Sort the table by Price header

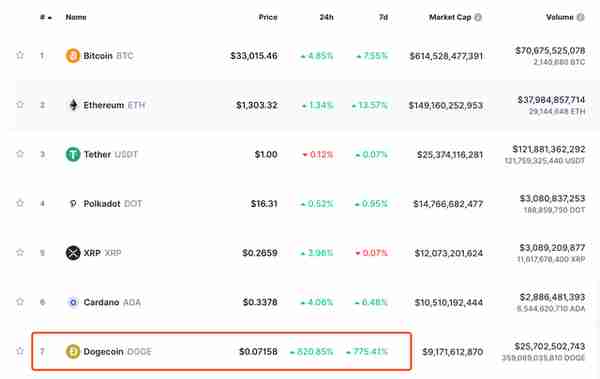click(x=268, y=17)
